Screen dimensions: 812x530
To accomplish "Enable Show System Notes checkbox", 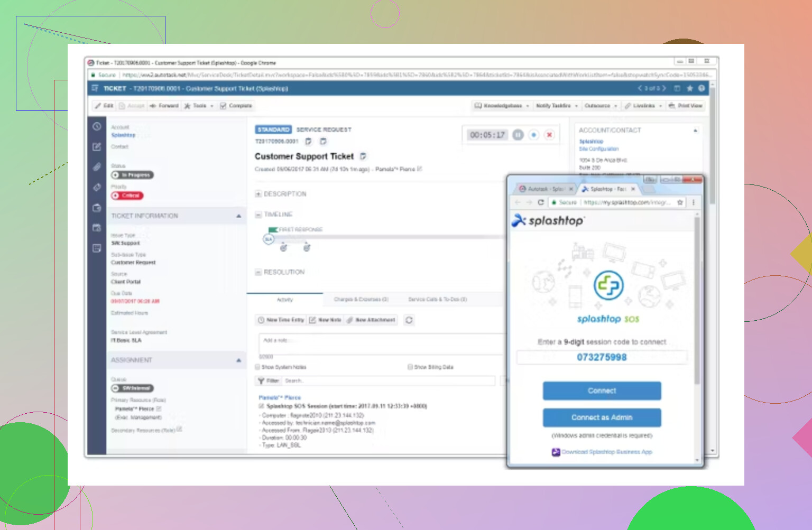I will tap(258, 367).
